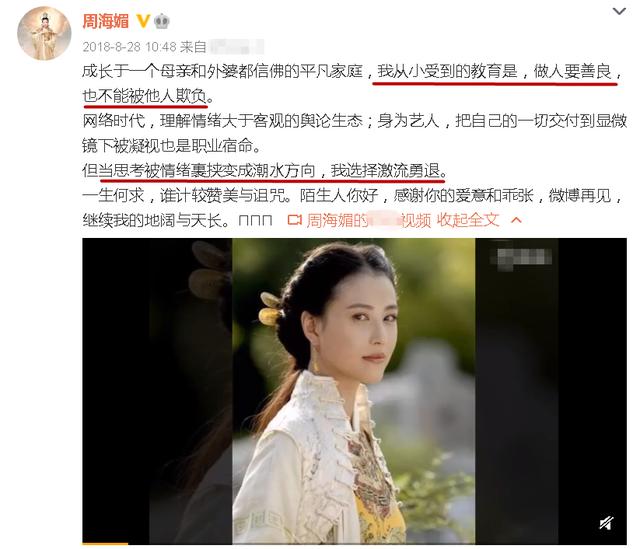Screen dimensions: 640x549
Task: Open the post options chevron menu
Action: point(619,11)
